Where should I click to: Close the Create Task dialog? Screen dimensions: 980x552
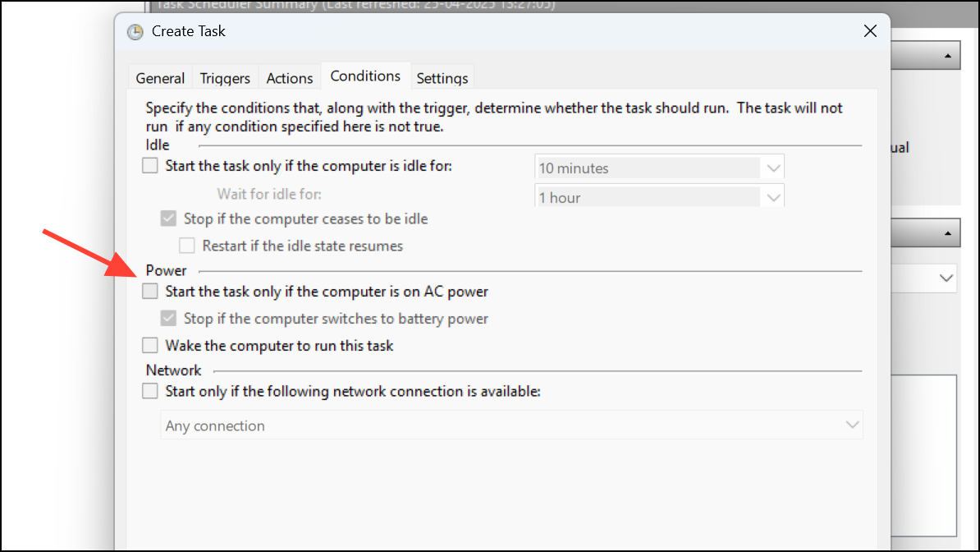870,31
